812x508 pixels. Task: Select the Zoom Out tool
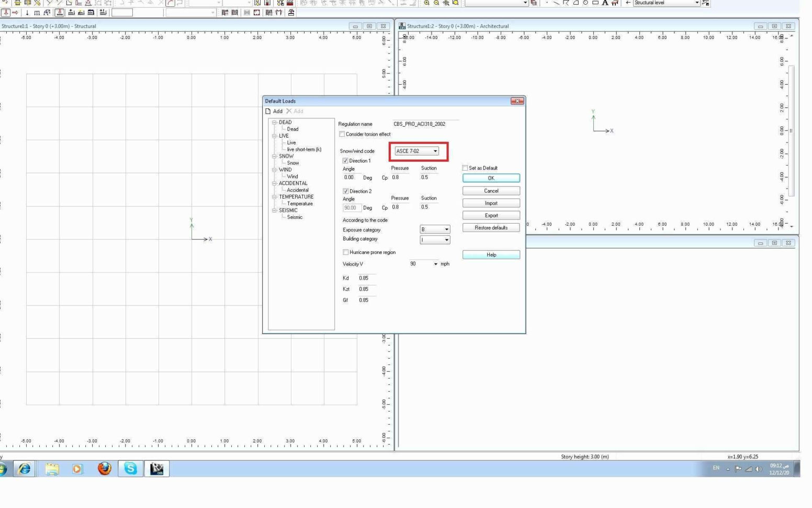coord(436,3)
